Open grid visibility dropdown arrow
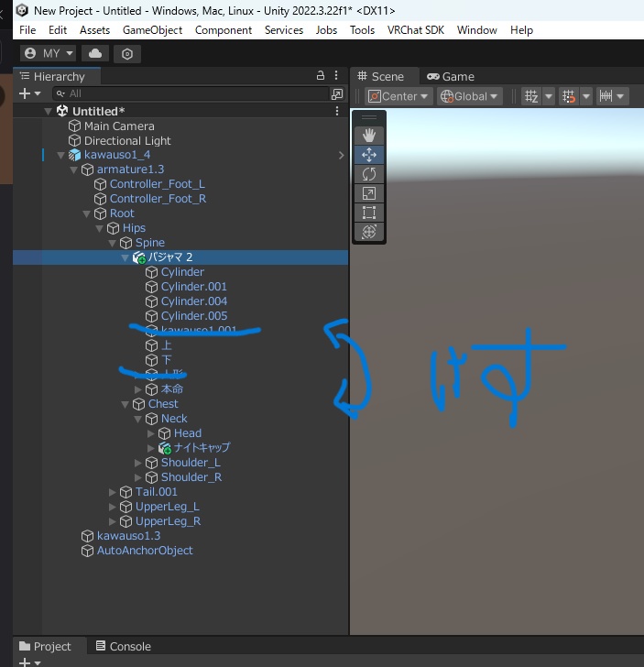This screenshot has height=667, width=644. coord(549,96)
